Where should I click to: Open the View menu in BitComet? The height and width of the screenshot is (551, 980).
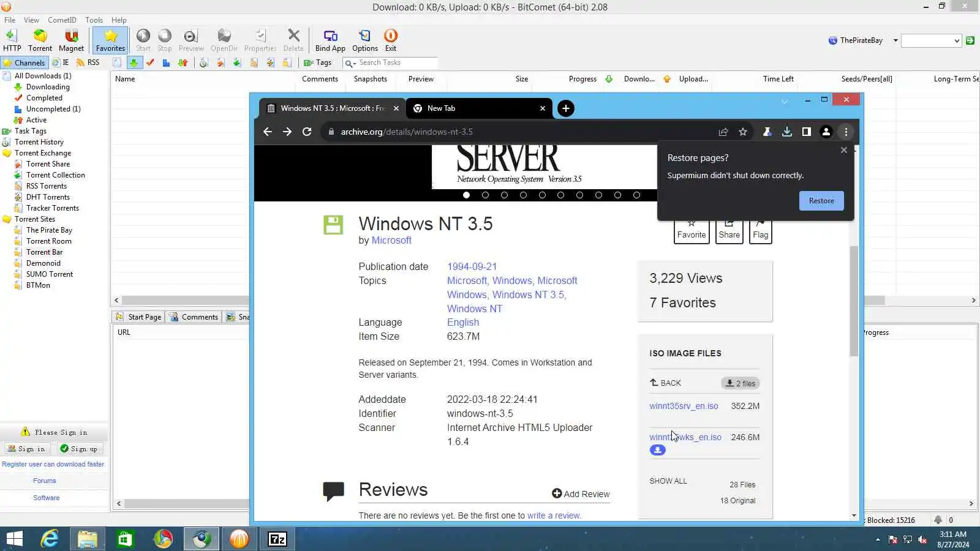pyautogui.click(x=31, y=20)
